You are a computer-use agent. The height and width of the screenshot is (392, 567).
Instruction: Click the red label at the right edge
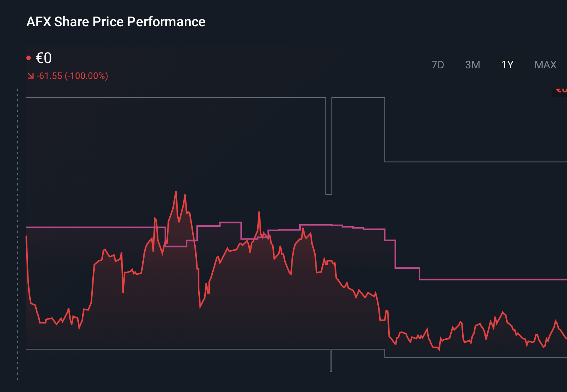click(x=559, y=90)
